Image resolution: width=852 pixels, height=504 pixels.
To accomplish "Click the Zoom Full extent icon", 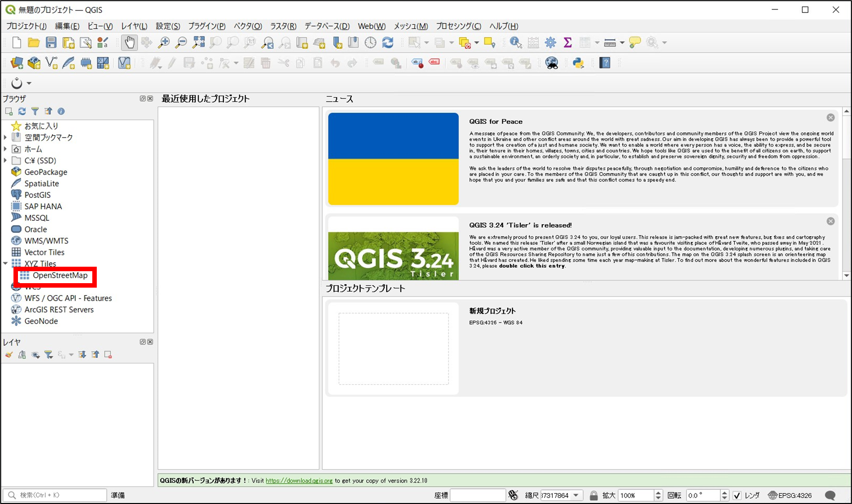I will click(x=199, y=43).
